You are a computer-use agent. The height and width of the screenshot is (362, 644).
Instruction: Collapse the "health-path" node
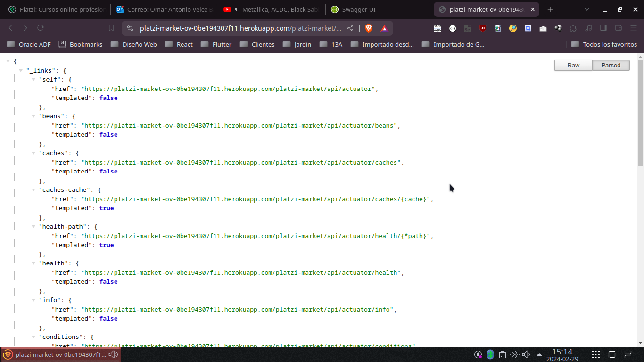(x=33, y=227)
